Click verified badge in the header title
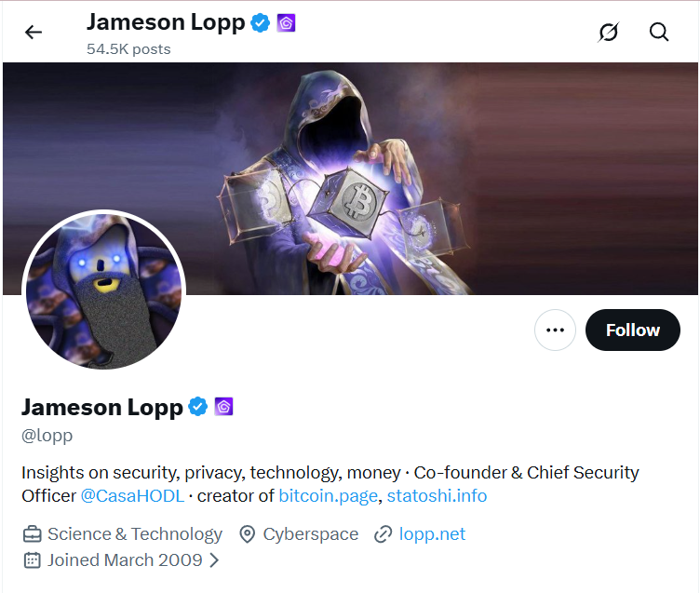 (261, 22)
